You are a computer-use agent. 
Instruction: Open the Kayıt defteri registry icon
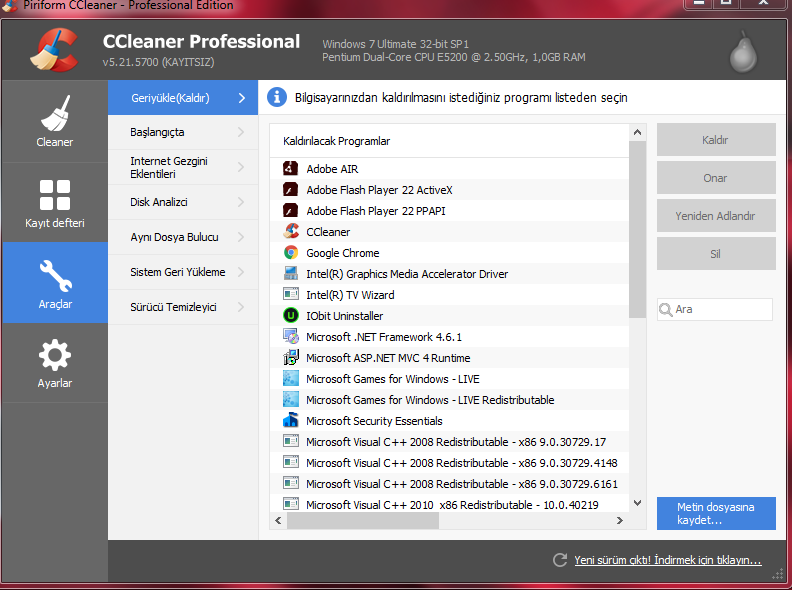(x=55, y=195)
